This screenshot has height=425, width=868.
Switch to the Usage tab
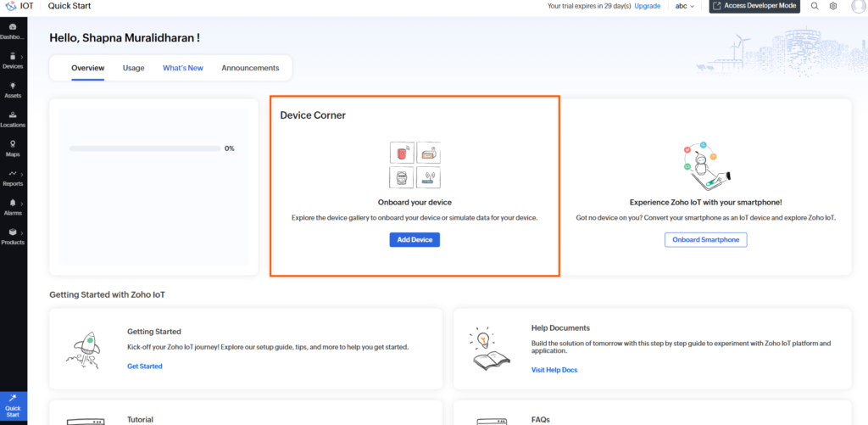(133, 68)
